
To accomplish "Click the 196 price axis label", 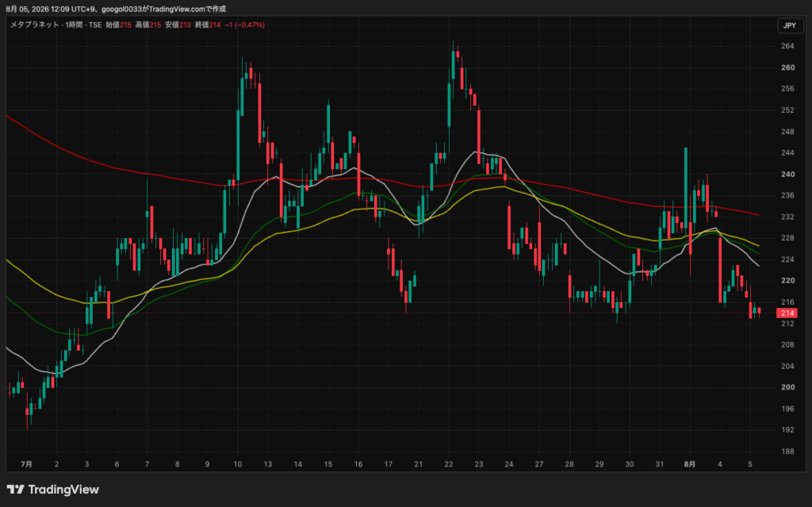I will point(787,409).
